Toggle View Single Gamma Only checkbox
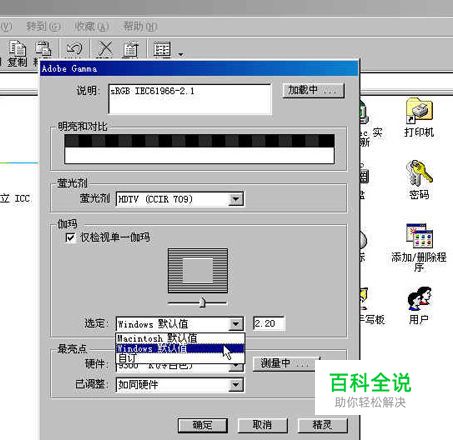 point(70,238)
